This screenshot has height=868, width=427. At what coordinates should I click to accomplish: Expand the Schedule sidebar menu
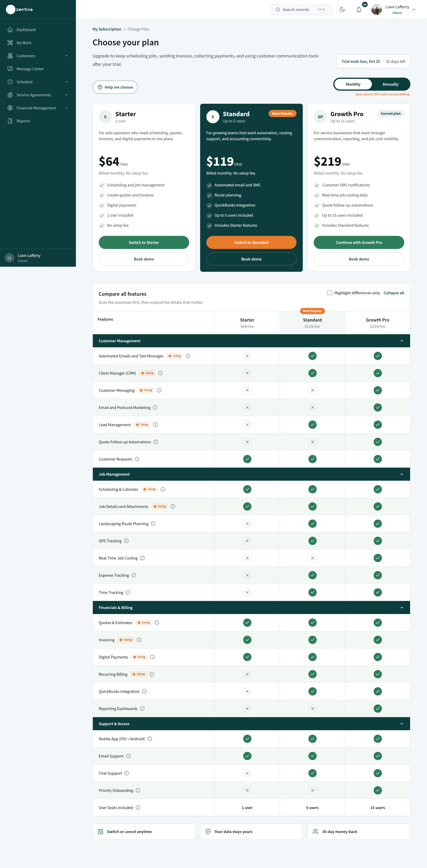(x=66, y=82)
